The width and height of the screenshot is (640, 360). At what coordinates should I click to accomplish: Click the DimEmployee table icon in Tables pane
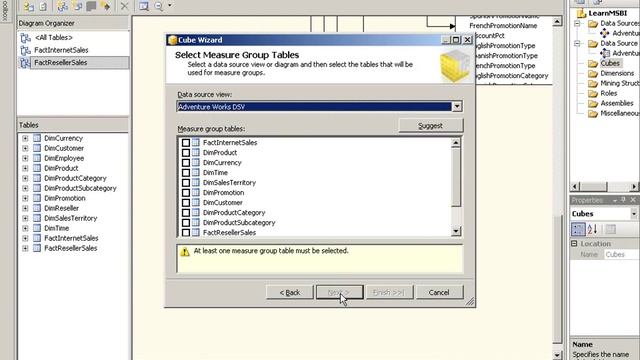37,158
